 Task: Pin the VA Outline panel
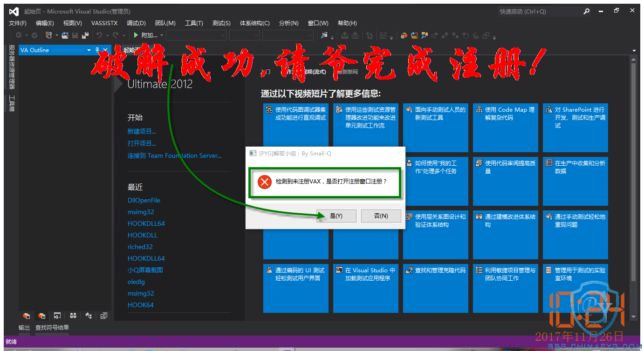click(97, 50)
